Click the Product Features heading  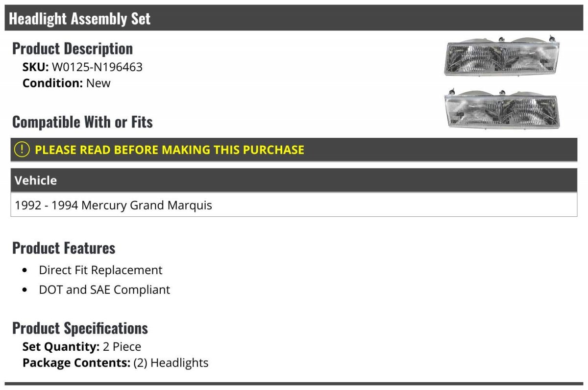pyautogui.click(x=64, y=248)
